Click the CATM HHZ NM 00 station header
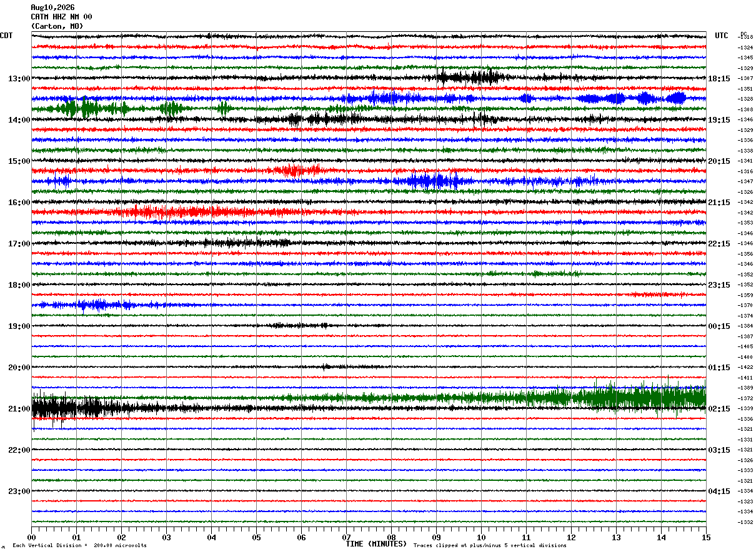 pyautogui.click(x=61, y=17)
